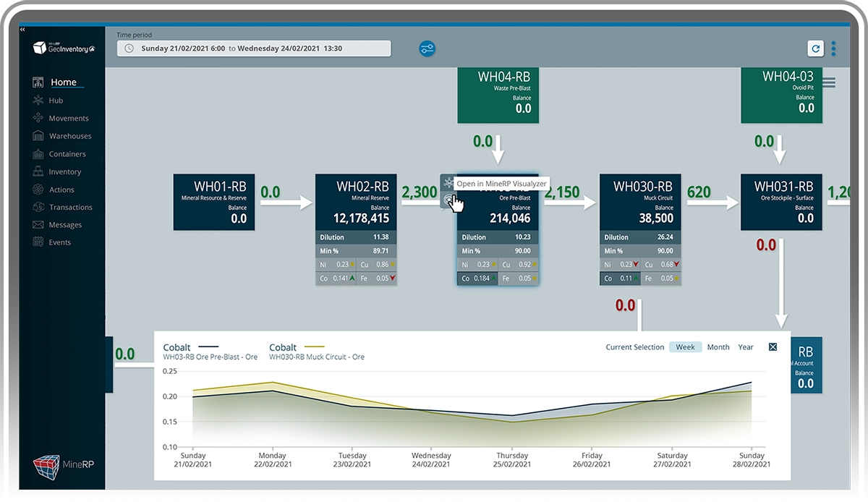
Task: Click Open in MineRP Visualyzer
Action: pyautogui.click(x=501, y=184)
